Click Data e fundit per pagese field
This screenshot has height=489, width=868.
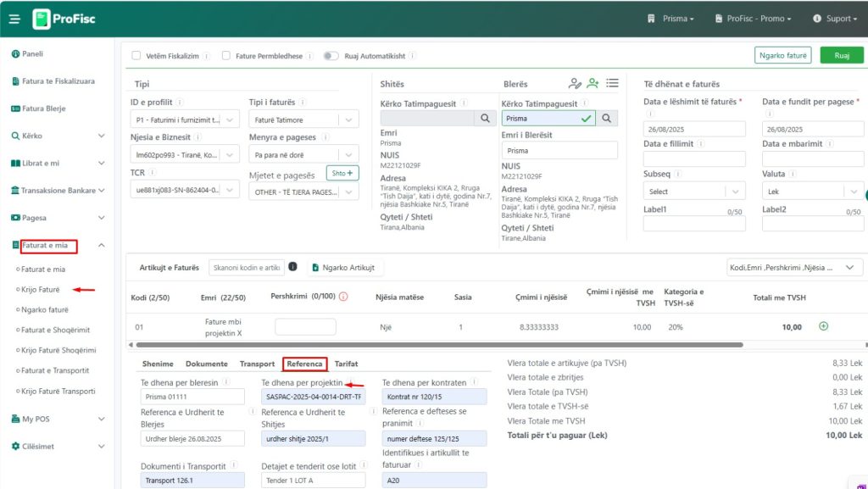click(x=813, y=129)
